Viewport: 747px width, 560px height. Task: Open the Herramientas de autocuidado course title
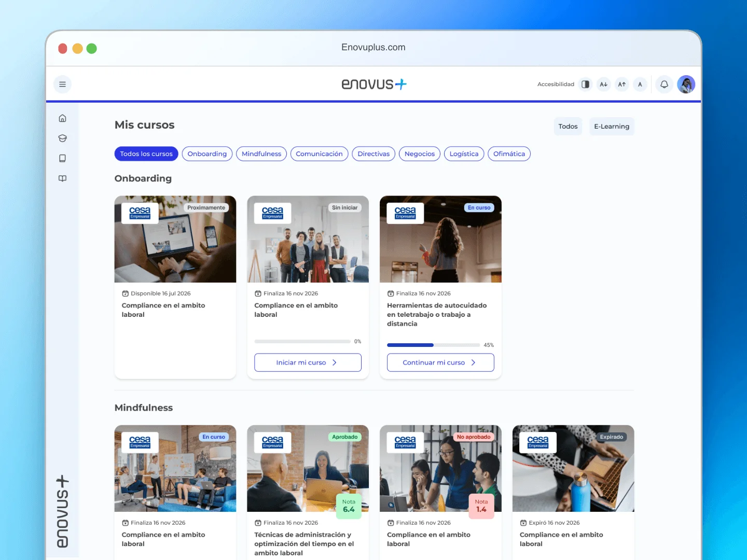point(437,315)
